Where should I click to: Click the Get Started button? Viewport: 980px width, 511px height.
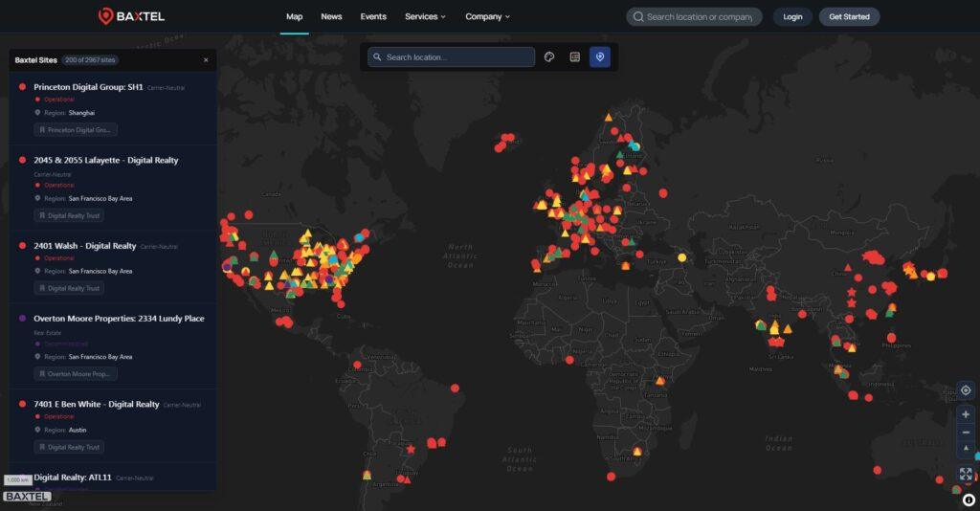849,17
